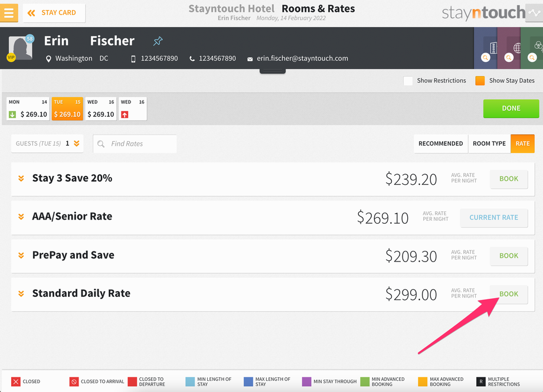Open the hamburger main menu

click(9, 13)
